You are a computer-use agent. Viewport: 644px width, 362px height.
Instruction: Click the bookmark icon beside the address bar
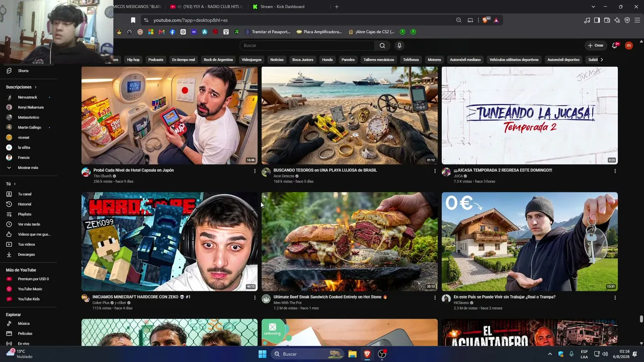(133, 20)
